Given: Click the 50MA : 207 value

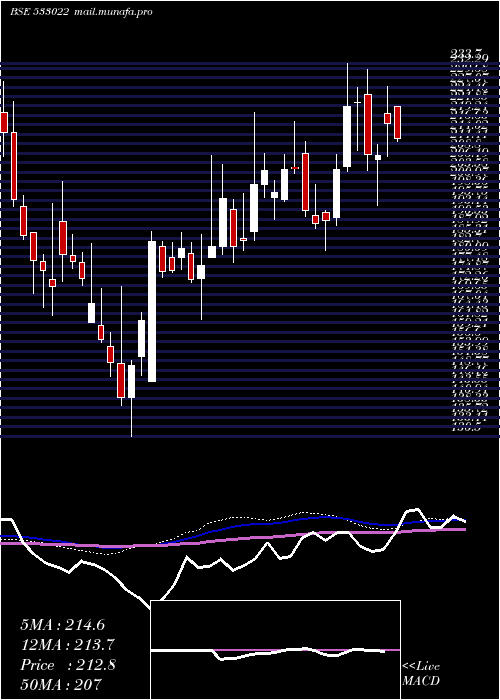Looking at the screenshot, I should (61, 684).
